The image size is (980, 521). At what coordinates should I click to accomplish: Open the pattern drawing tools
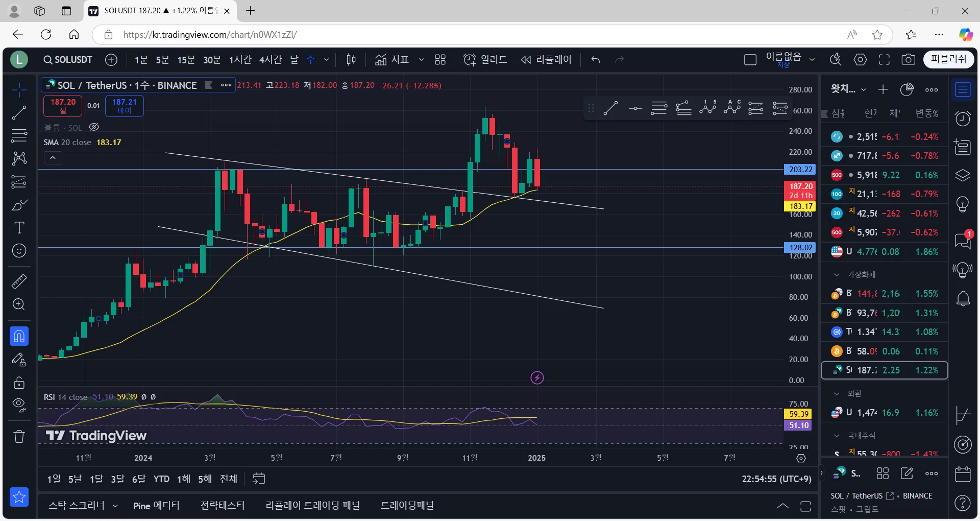point(19,158)
